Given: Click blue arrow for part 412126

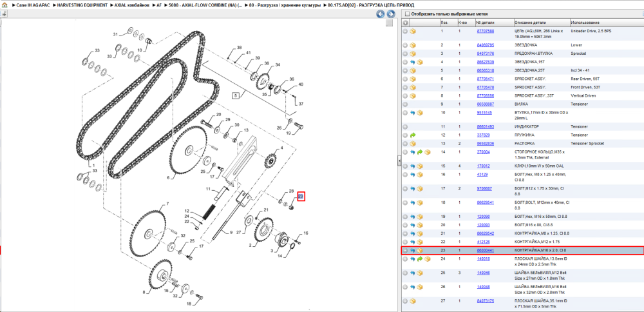Looking at the screenshot, I should tap(413, 242).
